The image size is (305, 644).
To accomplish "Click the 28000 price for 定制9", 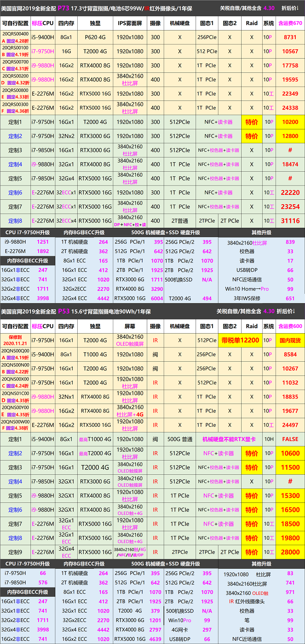I will coord(290,552).
